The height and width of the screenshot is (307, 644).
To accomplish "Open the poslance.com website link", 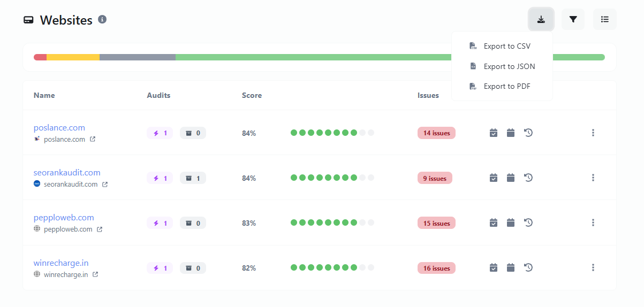I will point(59,127).
